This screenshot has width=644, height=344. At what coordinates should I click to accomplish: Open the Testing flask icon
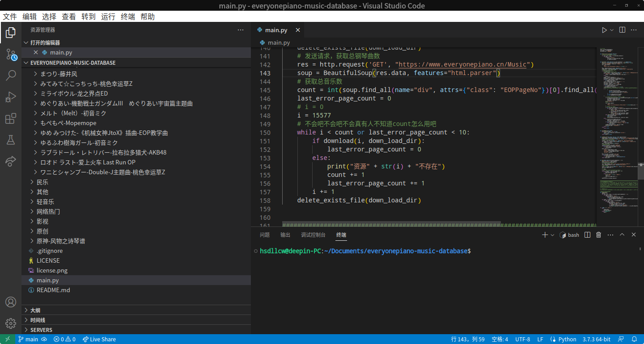(x=11, y=140)
